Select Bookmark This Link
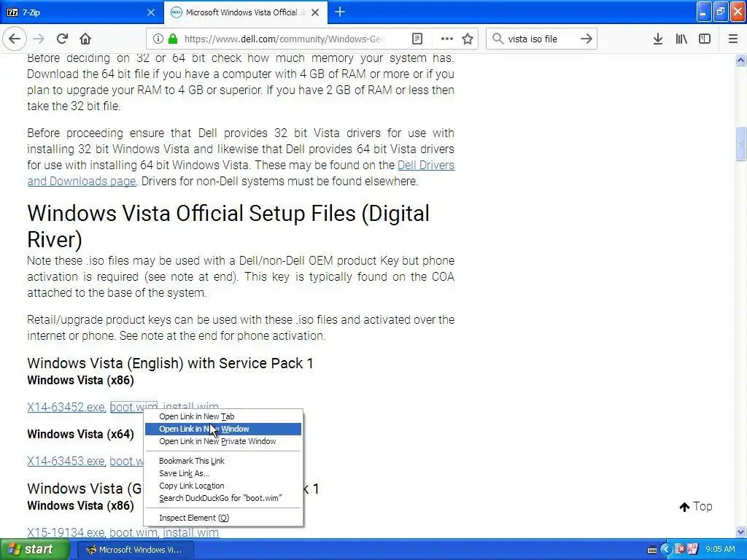747x560 pixels. pos(223,461)
